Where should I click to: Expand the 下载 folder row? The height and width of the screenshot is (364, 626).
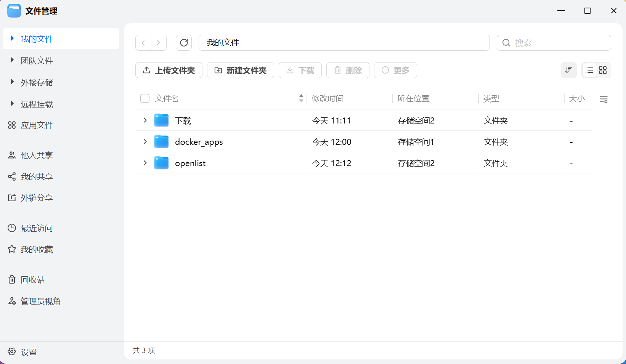click(145, 120)
